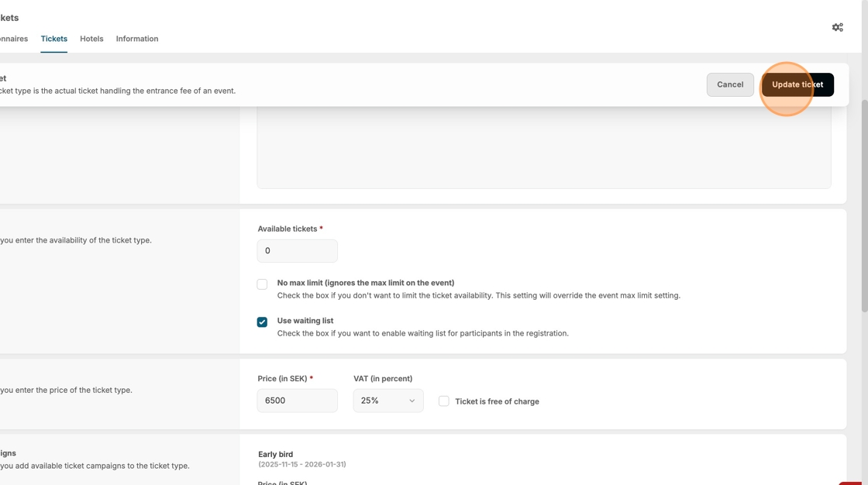Tick the No max limit checkbox
The image size is (868, 485).
[x=262, y=284]
